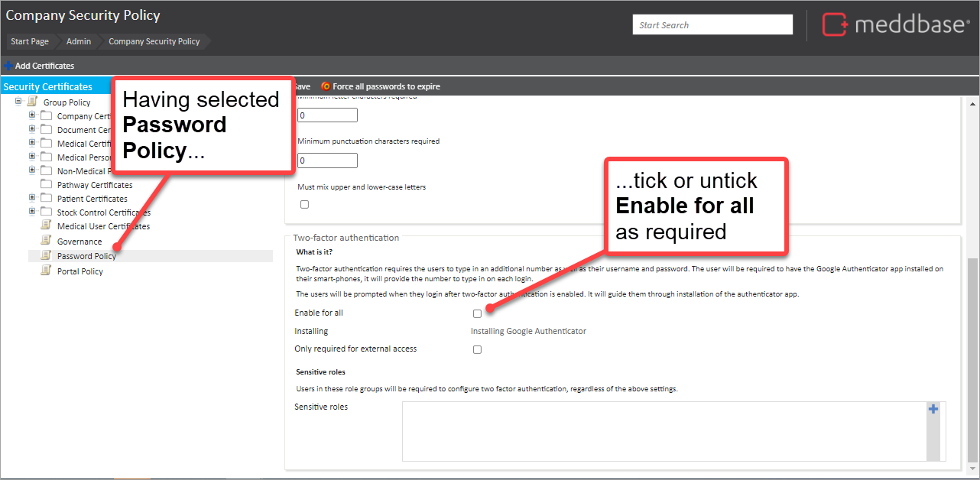Check Must mix upper and lower-case letters

coord(304,204)
